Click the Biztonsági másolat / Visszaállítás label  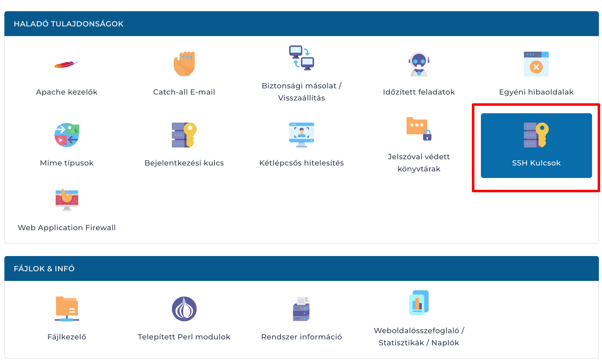point(301,92)
